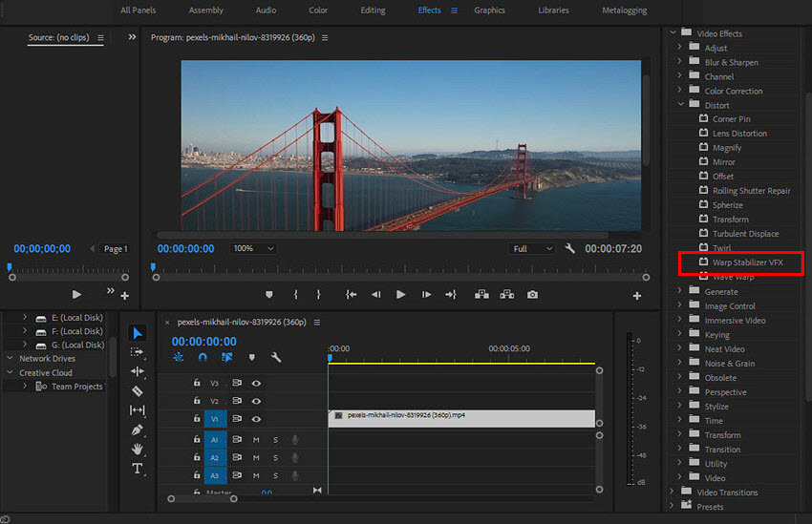812x524 pixels.
Task: Hide track V2 with eye icon
Action: click(256, 401)
